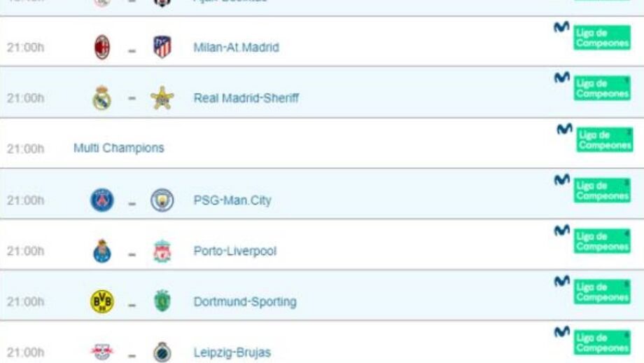
Task: Click the Borussia Dortmund BVB crest
Action: [x=102, y=301]
